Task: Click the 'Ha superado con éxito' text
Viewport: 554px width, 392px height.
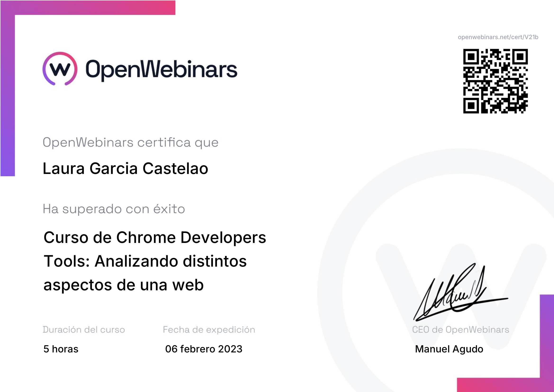Action: (114, 209)
